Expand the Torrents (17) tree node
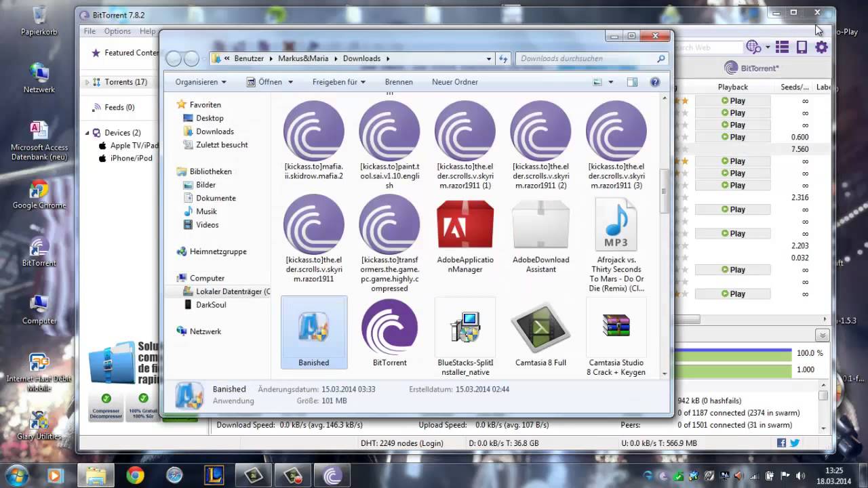The width and height of the screenshot is (868, 488). point(87,82)
